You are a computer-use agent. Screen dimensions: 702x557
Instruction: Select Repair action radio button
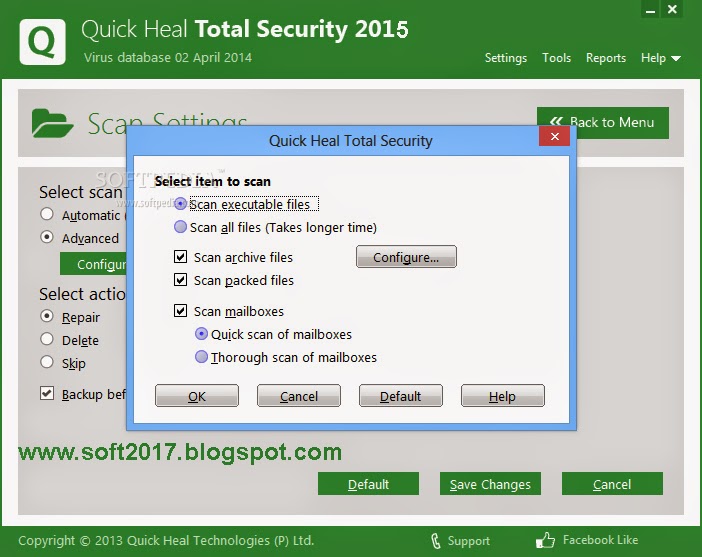47,316
